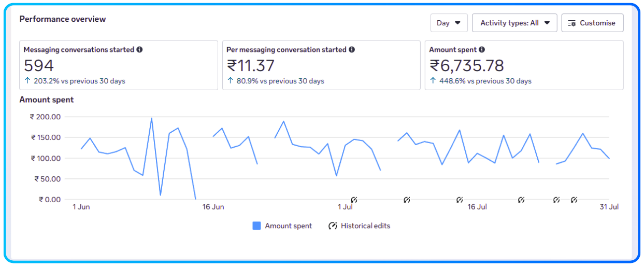Click the Historical edits legend icon
The height and width of the screenshot is (266, 644).
pos(333,226)
